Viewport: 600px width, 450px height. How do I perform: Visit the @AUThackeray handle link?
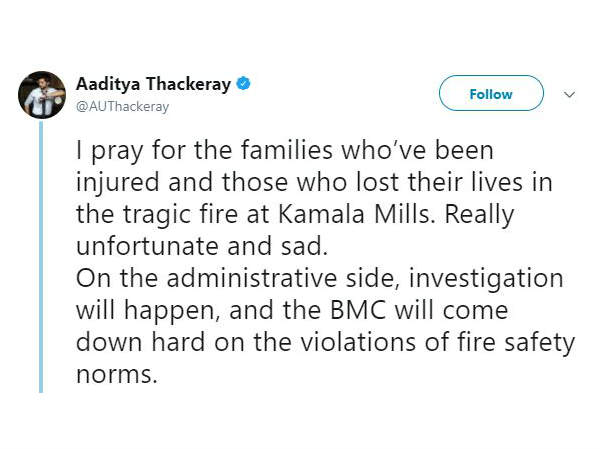click(122, 106)
